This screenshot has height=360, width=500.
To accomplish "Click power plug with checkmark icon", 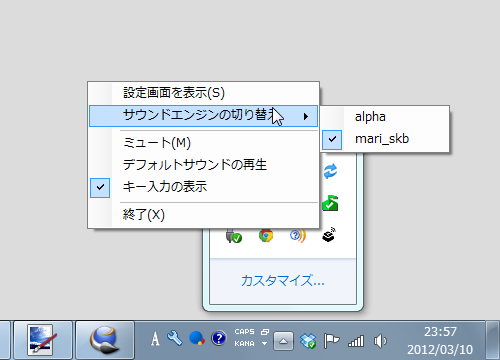I will pos(234,236).
